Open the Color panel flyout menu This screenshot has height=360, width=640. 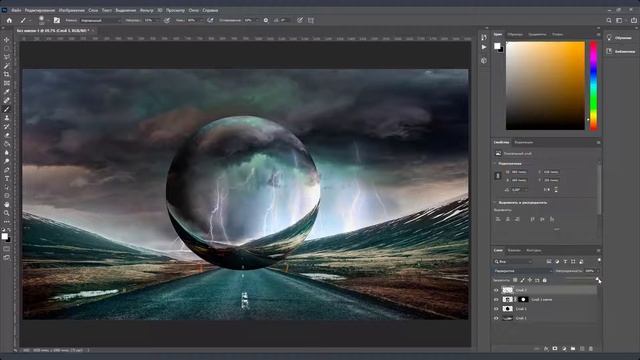click(x=598, y=35)
